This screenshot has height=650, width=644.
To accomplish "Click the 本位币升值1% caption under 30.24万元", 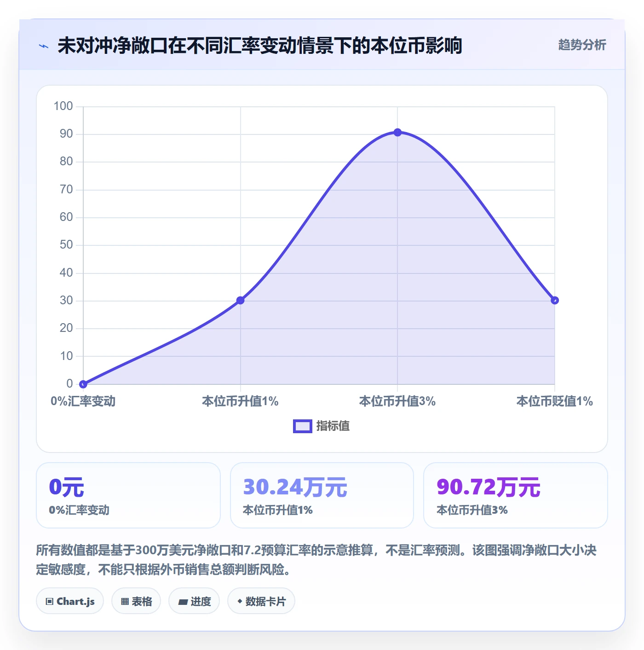I will pos(278,510).
